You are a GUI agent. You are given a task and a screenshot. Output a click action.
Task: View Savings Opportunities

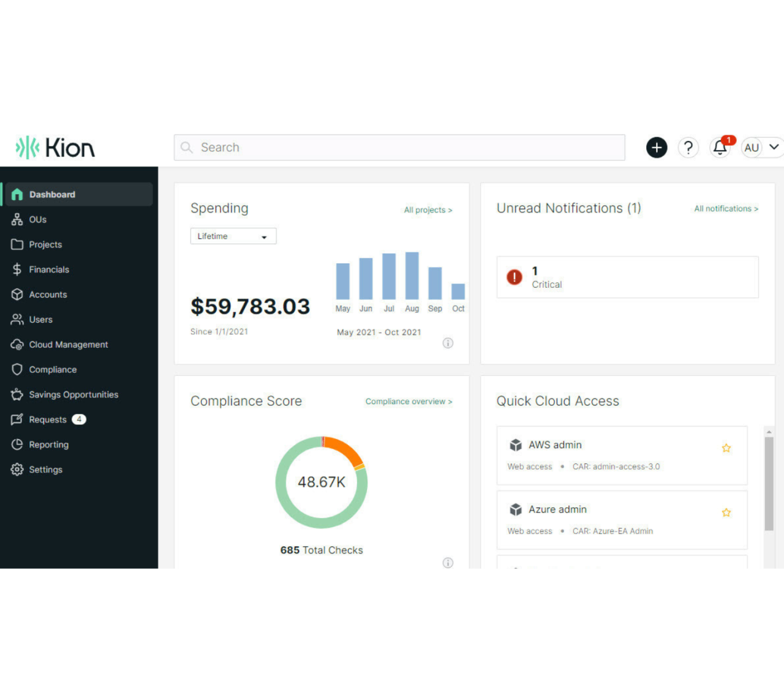click(73, 394)
